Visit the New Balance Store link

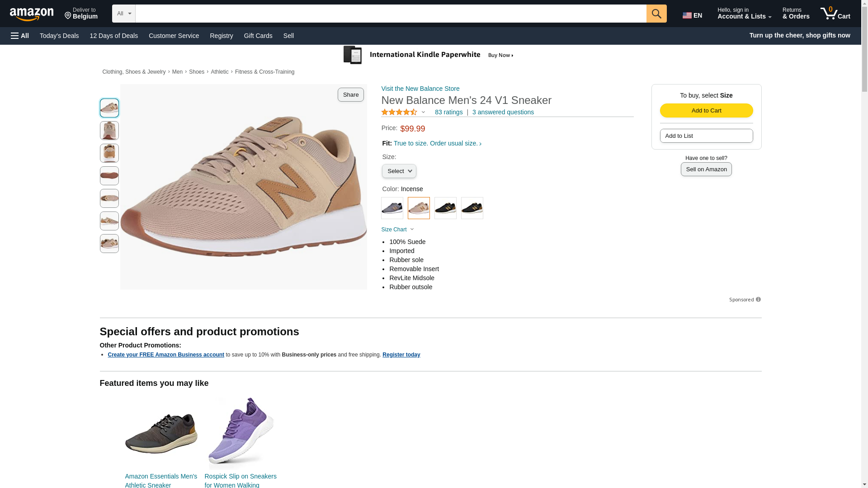420,89
